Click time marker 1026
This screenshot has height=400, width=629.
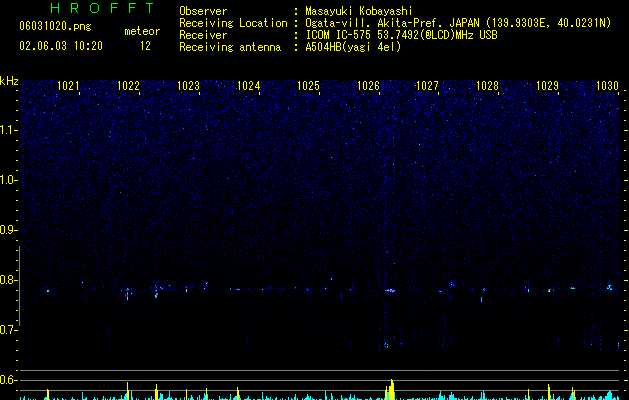[368, 86]
